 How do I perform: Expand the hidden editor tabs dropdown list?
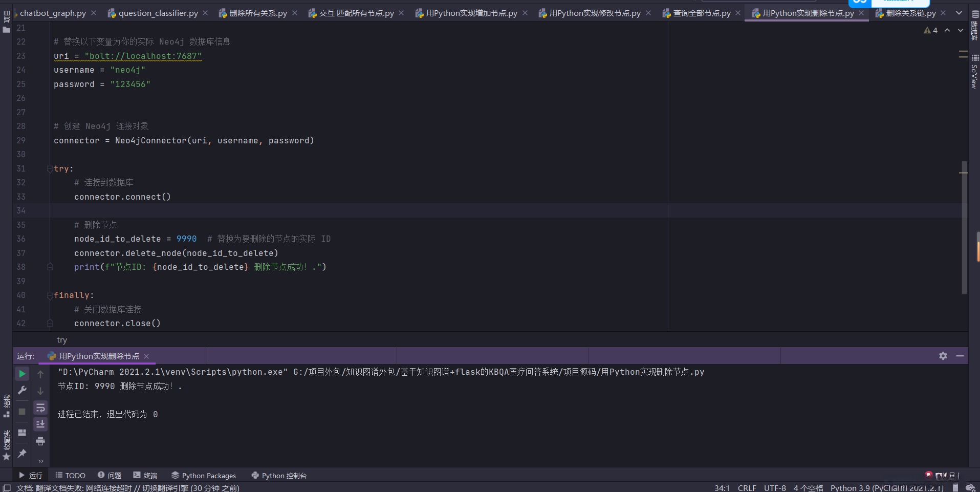click(x=959, y=13)
